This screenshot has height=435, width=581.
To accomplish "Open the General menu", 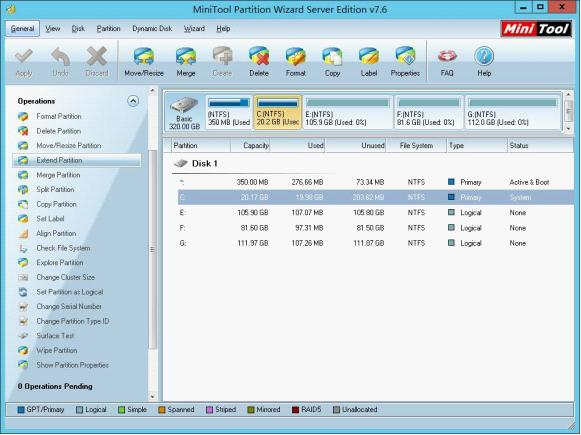I will [22, 29].
